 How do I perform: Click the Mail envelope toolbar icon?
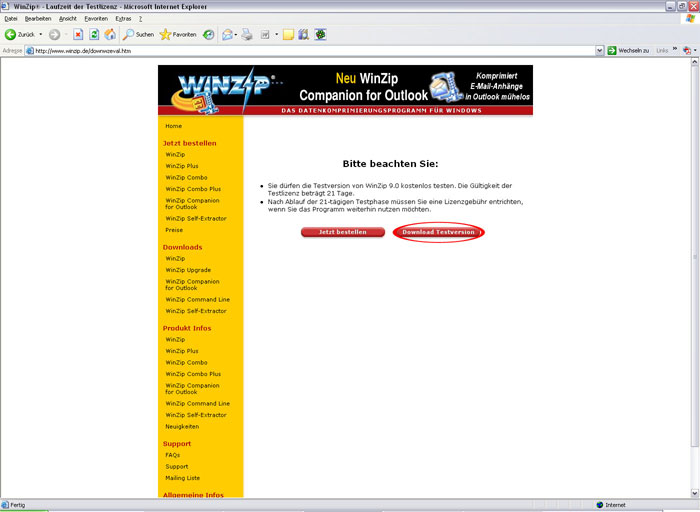(x=227, y=34)
